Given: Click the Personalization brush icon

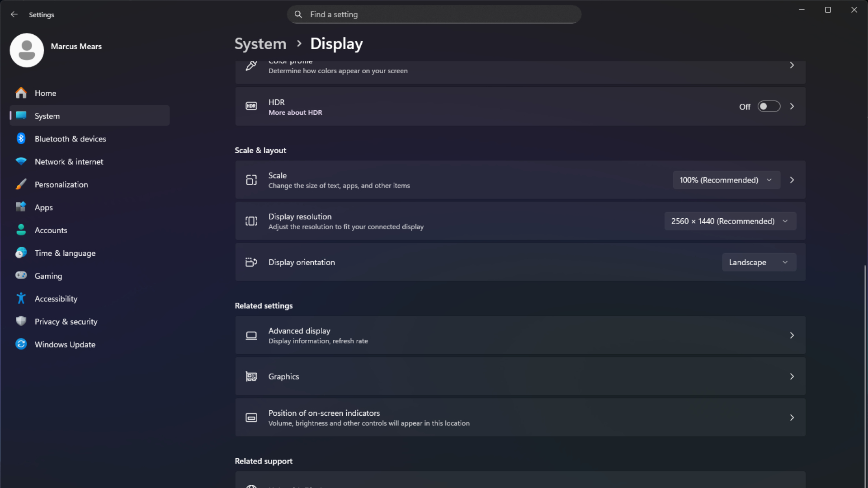Looking at the screenshot, I should pos(21,184).
